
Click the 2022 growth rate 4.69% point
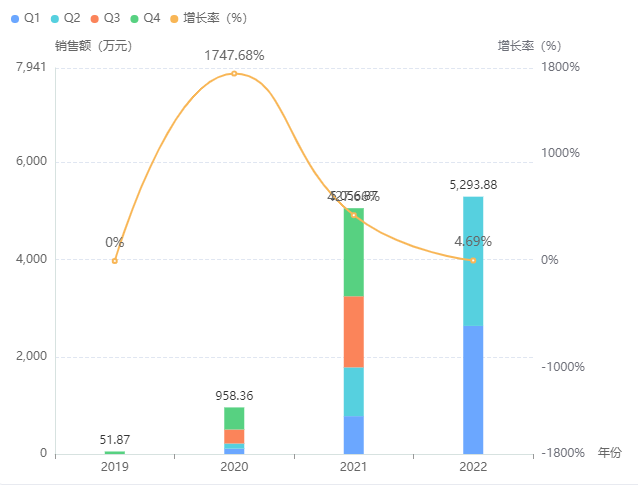click(x=473, y=260)
